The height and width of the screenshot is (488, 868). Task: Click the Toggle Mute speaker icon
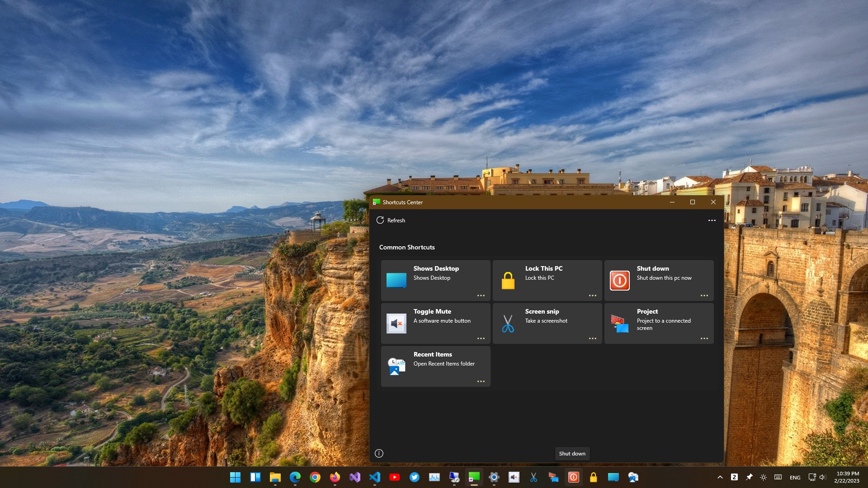click(396, 324)
